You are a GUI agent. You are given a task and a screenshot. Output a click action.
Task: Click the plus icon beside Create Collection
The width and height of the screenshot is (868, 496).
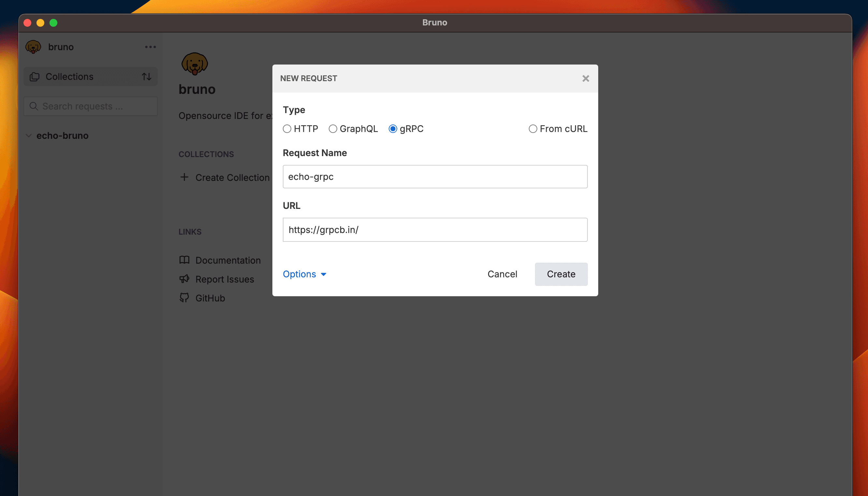pos(184,177)
